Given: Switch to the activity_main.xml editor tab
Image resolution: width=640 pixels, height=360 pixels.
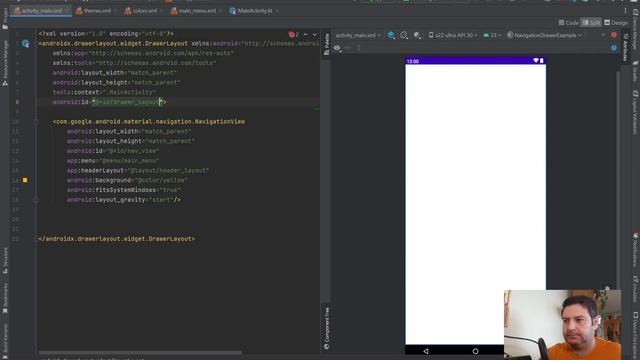Looking at the screenshot, I should tap(41, 11).
